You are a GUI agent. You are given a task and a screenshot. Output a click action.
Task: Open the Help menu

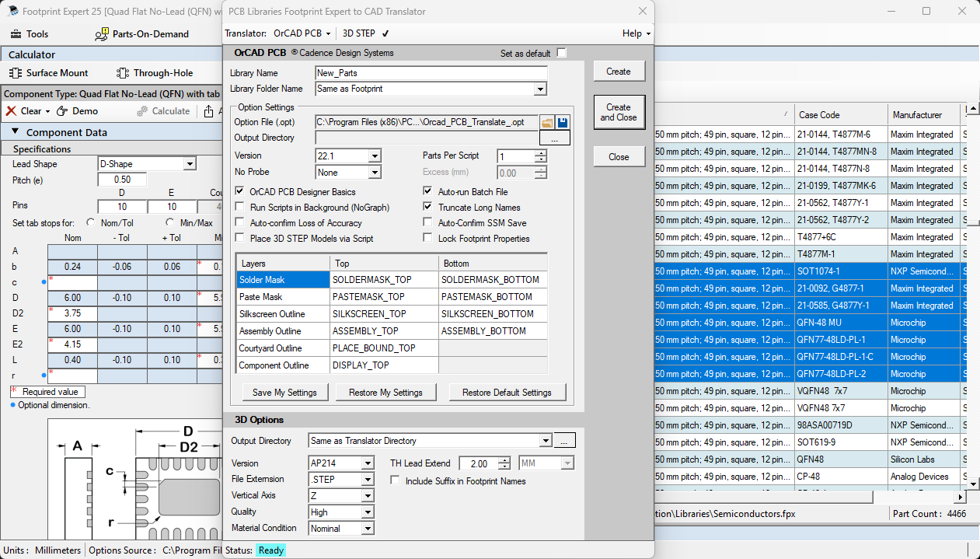(636, 33)
